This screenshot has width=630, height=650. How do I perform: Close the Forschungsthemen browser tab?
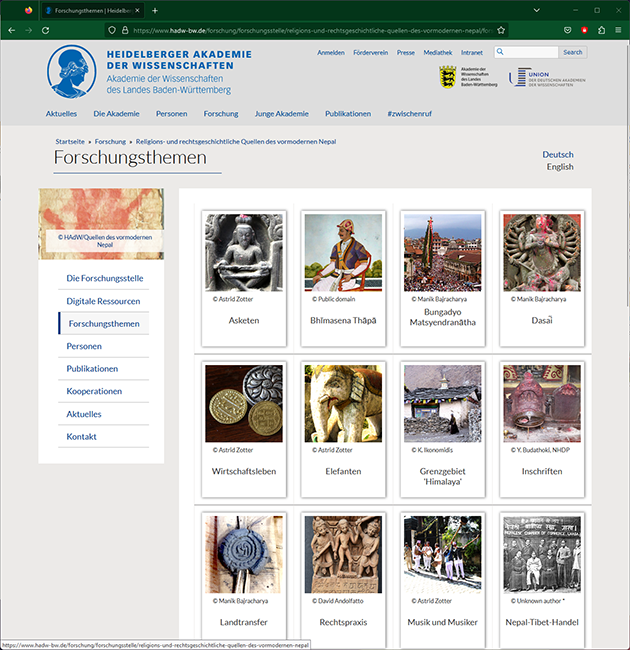[138, 10]
